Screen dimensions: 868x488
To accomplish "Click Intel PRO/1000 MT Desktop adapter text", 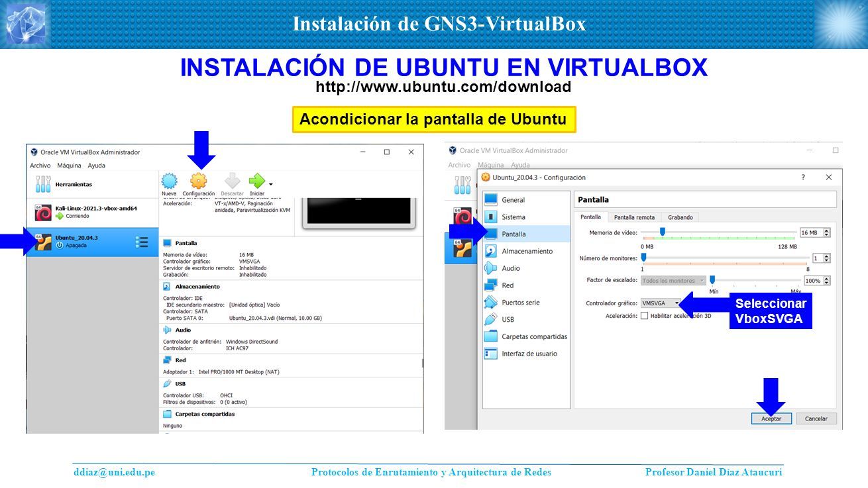I will pos(239,371).
